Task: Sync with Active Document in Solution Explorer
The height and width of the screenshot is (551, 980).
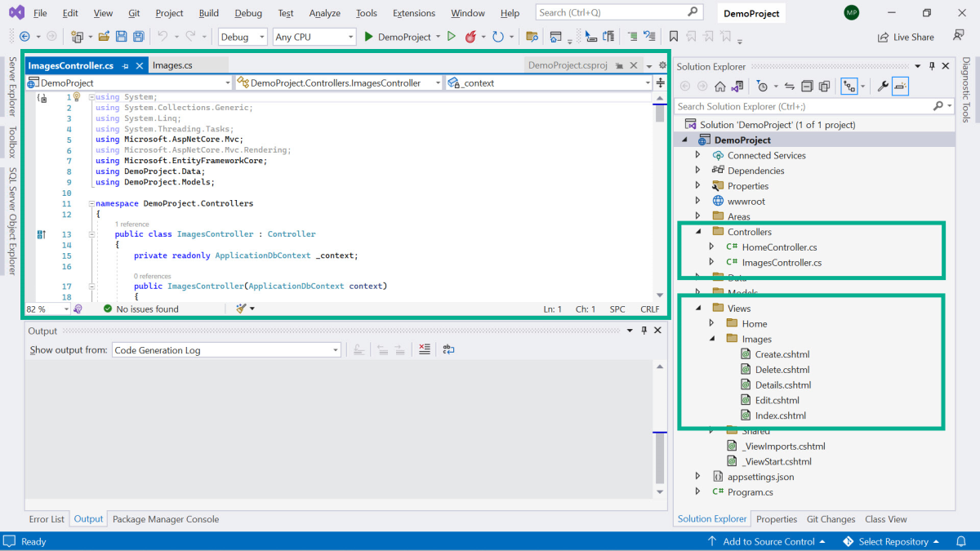Action: pos(790,86)
